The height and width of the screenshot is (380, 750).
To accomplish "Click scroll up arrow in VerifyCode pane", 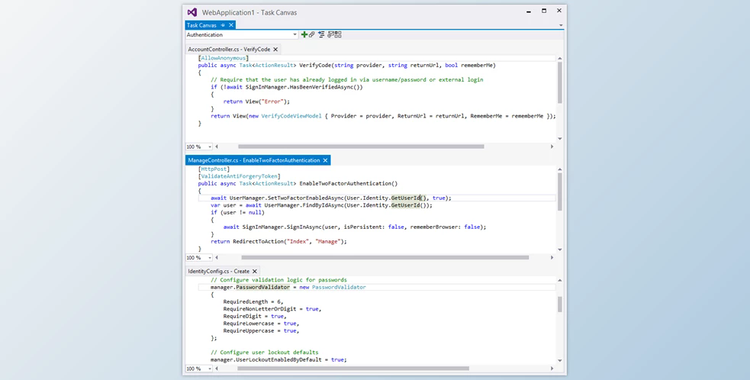I will (x=560, y=58).
